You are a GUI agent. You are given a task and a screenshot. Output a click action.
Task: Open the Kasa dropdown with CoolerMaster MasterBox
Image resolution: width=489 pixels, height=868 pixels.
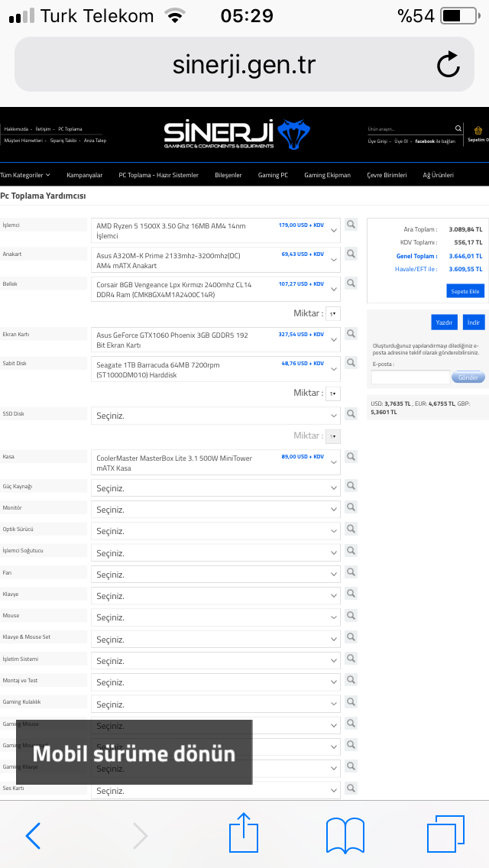point(215,462)
